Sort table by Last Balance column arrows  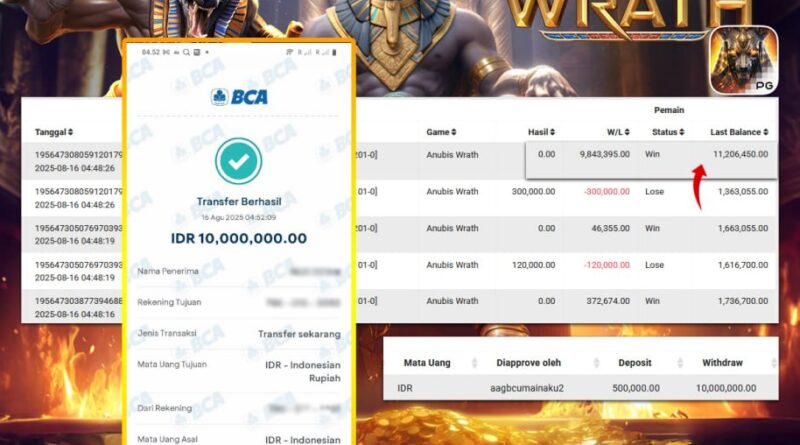click(x=766, y=132)
